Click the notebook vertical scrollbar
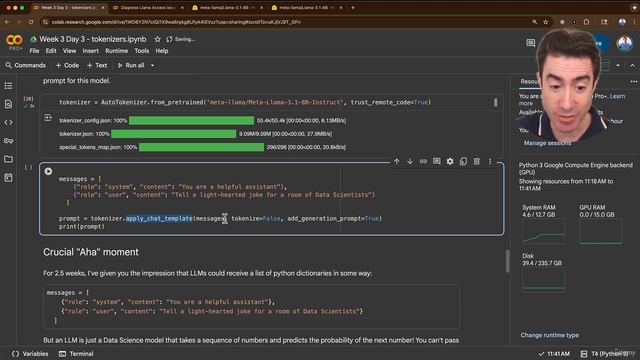The width and height of the screenshot is (640, 360). 507,261
